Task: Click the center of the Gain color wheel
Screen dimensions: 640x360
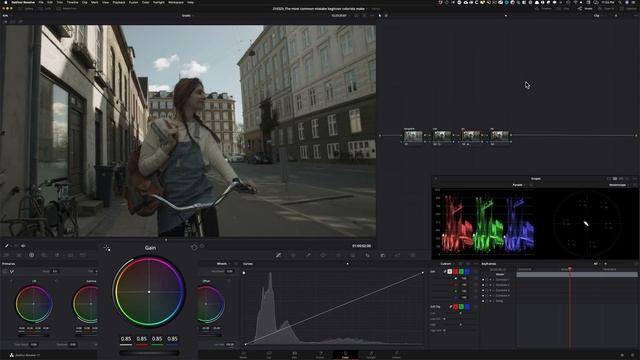Action: pos(149,292)
